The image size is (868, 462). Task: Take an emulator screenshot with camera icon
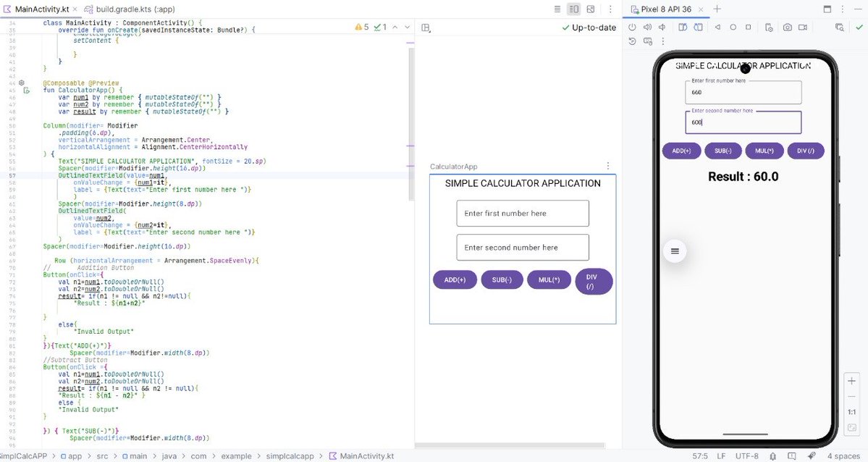coord(787,27)
